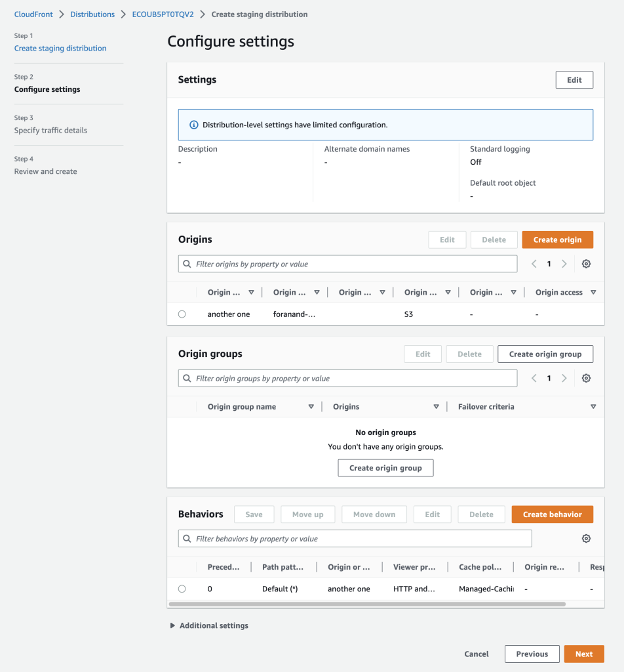Click Move down in Behaviors panel
Screen dimensions: 624x672
374,514
